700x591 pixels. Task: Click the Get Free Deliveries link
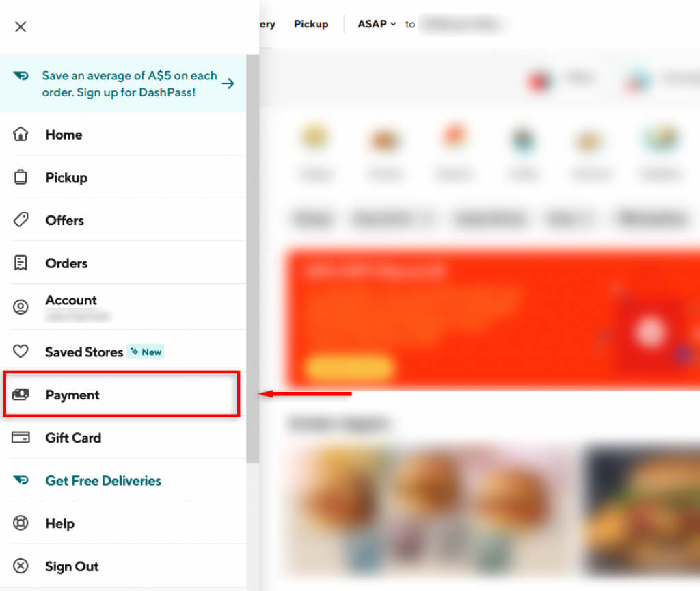point(103,481)
